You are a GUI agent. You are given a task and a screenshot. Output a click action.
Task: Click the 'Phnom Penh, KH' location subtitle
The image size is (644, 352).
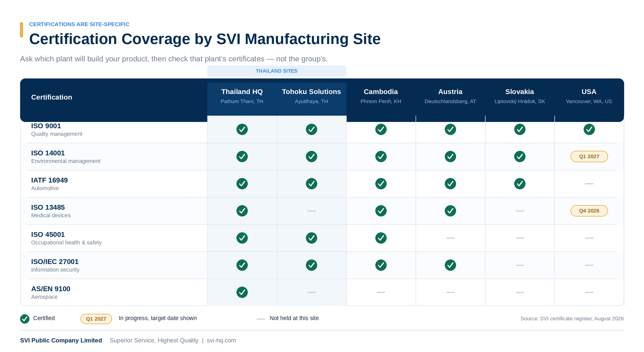[x=381, y=102]
